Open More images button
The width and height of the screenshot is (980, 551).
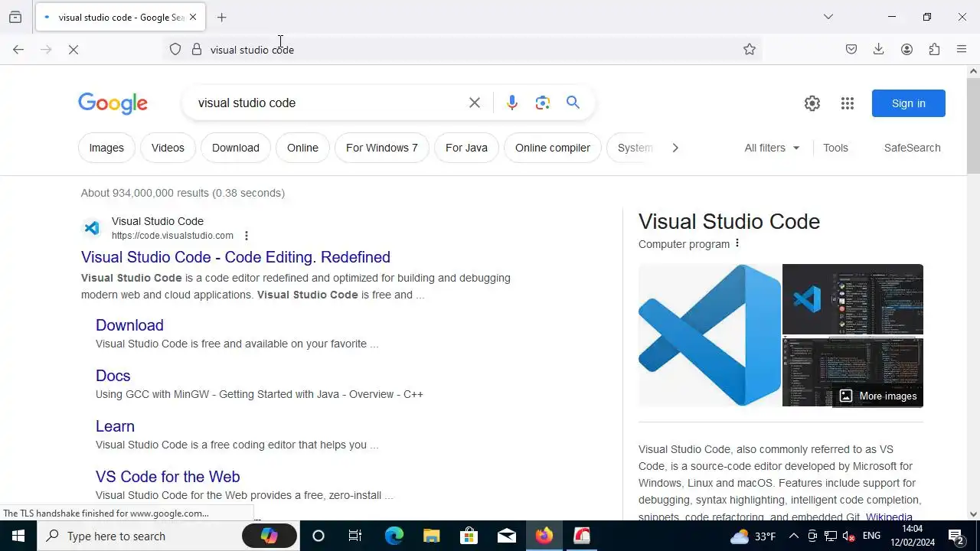(x=878, y=396)
